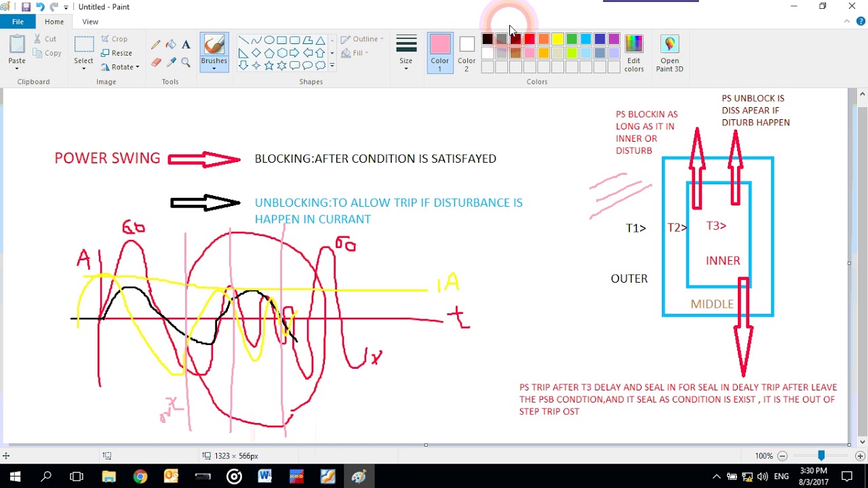
Task: Select the Pencil tool
Action: (x=156, y=45)
